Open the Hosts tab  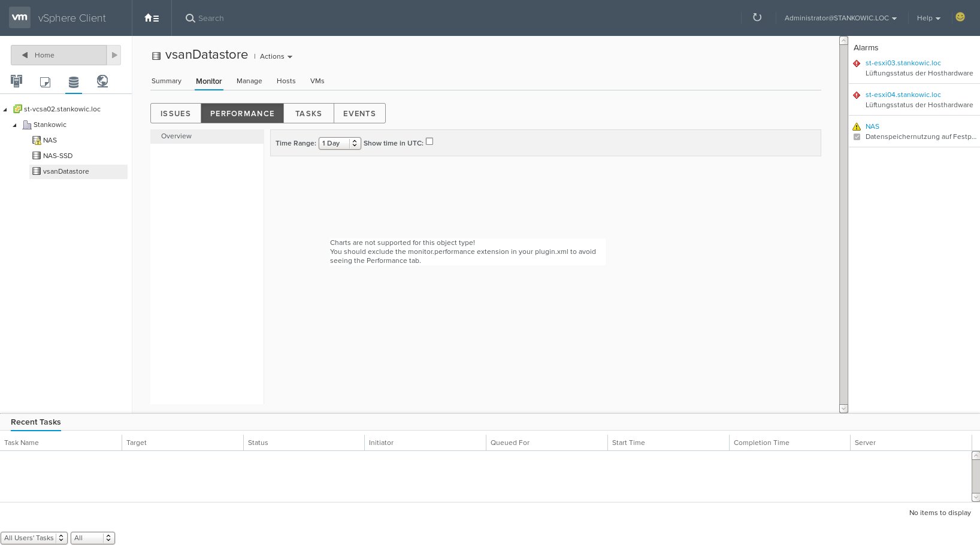[286, 81]
